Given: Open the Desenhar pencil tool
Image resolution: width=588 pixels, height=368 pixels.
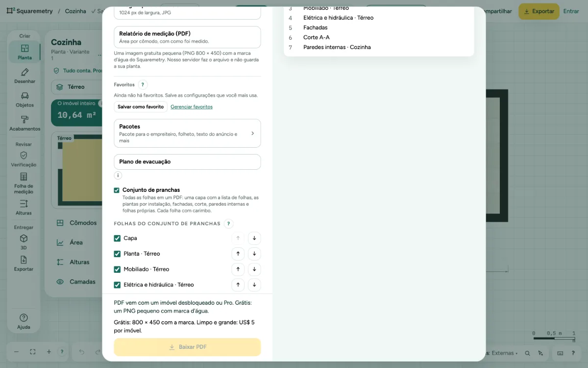Looking at the screenshot, I should pos(24,75).
